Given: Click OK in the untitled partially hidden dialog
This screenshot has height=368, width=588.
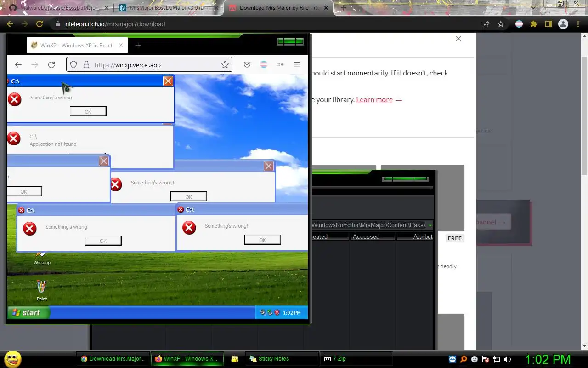Looking at the screenshot, I should coord(24,191).
